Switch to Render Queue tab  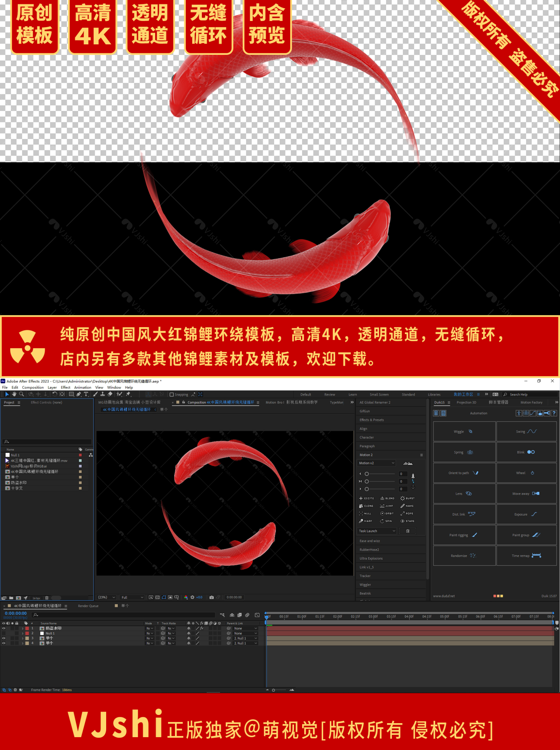(88, 606)
